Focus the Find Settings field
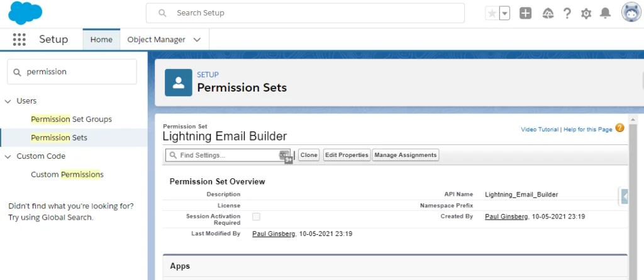644x280 pixels. coord(228,155)
